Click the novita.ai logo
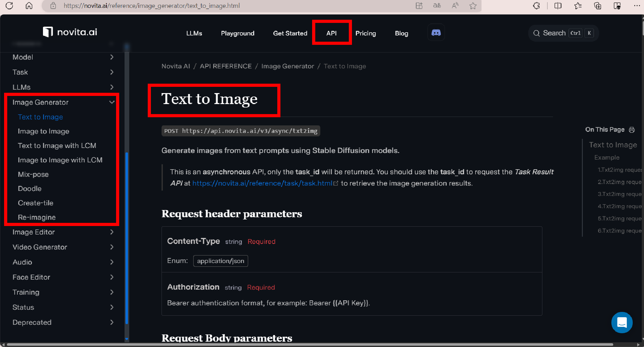The height and width of the screenshot is (347, 644). click(x=70, y=32)
